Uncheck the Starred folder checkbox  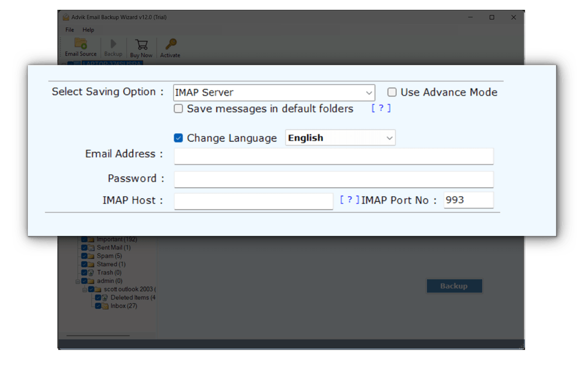[85, 264]
